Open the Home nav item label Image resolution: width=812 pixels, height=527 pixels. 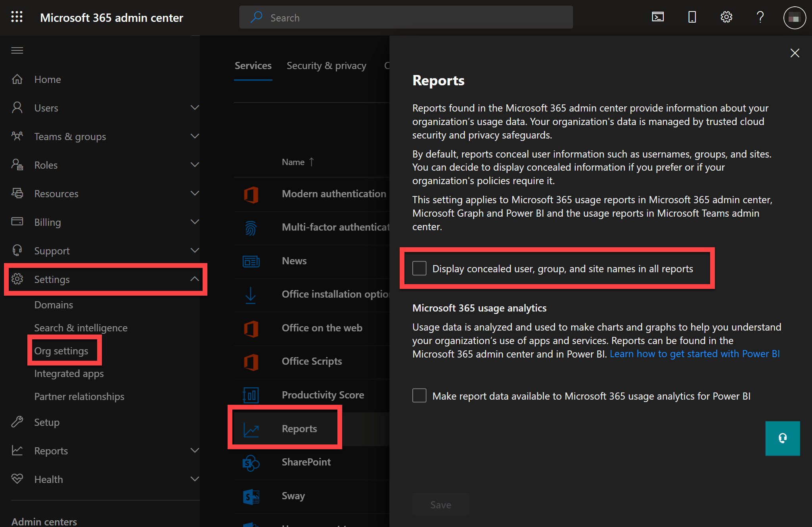[48, 79]
